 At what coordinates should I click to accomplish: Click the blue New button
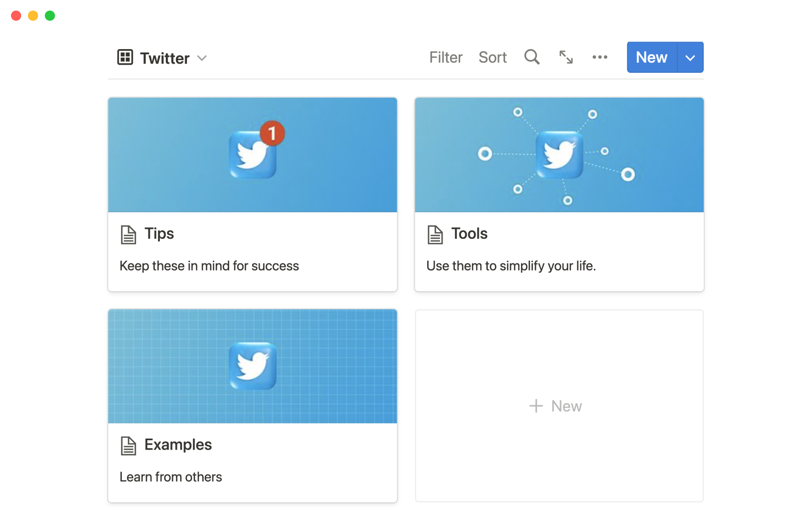tap(651, 57)
